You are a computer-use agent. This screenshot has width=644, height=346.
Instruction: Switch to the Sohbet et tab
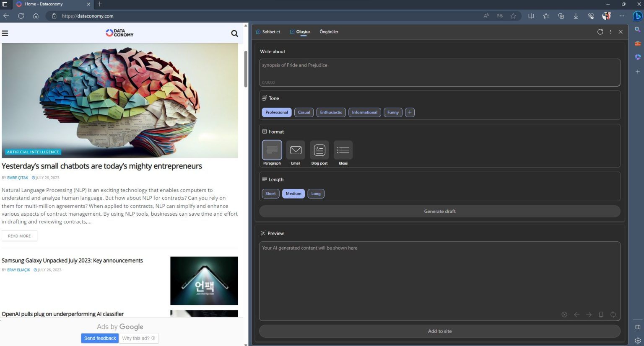(268, 31)
